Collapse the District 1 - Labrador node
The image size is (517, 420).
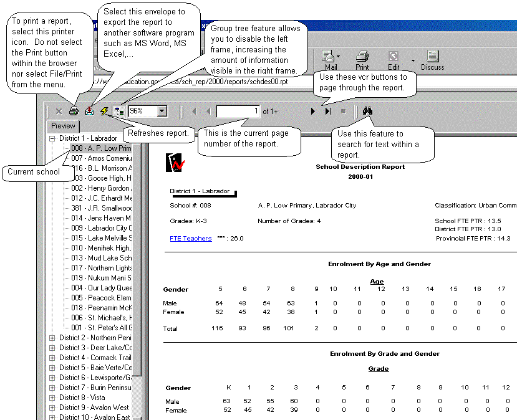click(52, 138)
